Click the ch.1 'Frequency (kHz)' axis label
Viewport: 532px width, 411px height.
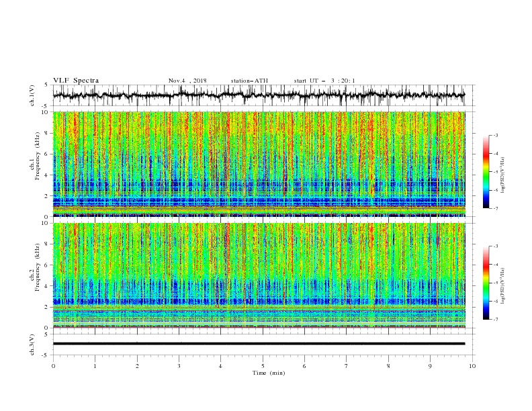coord(38,156)
